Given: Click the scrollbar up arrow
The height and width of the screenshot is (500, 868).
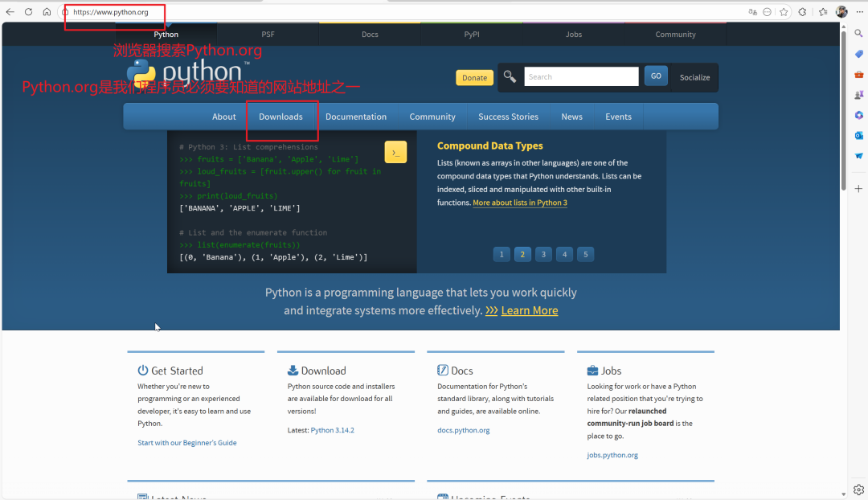Looking at the screenshot, I should (x=843, y=27).
